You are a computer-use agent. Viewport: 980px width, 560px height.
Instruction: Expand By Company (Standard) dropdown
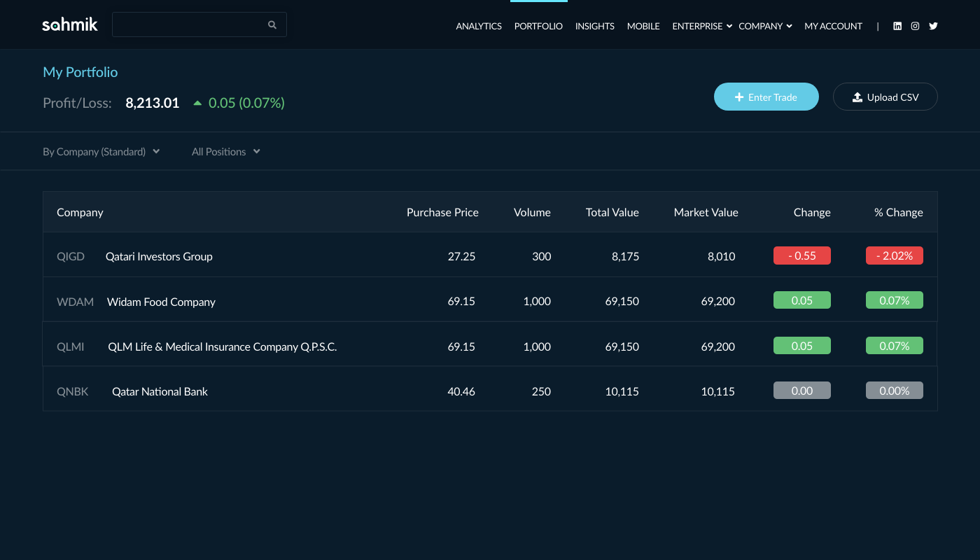(x=101, y=151)
